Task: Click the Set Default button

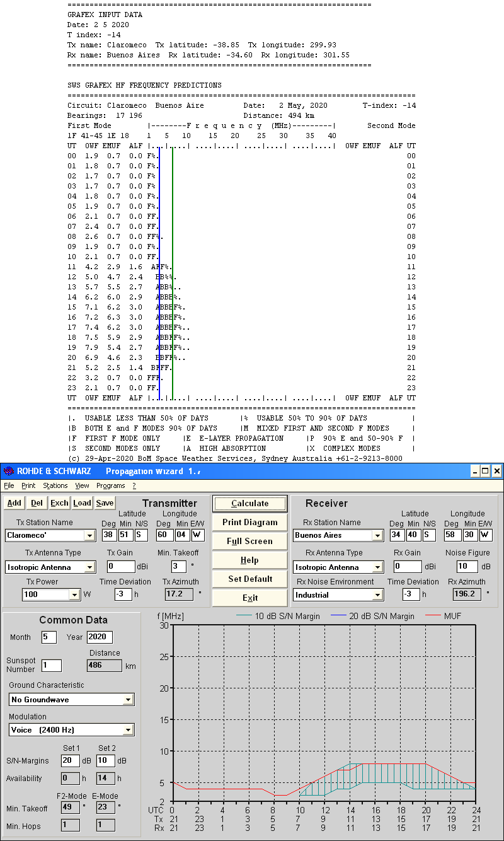Action: pos(249,579)
